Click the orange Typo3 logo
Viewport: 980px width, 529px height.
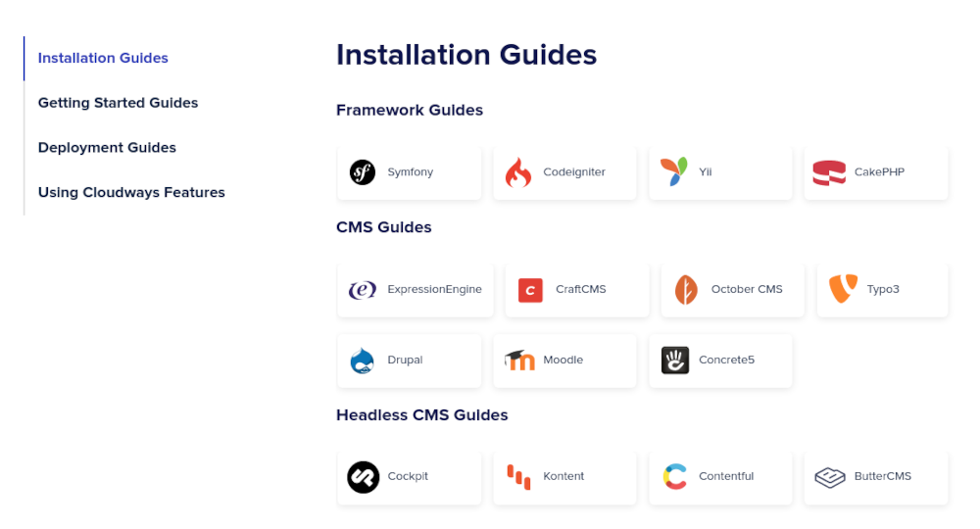tap(842, 289)
